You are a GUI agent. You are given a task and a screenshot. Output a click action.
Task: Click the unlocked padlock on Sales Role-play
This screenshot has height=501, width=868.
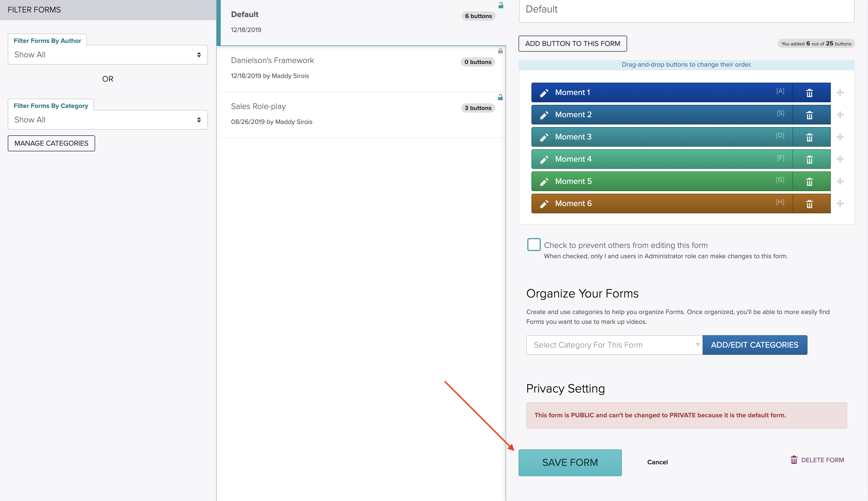pyautogui.click(x=500, y=97)
